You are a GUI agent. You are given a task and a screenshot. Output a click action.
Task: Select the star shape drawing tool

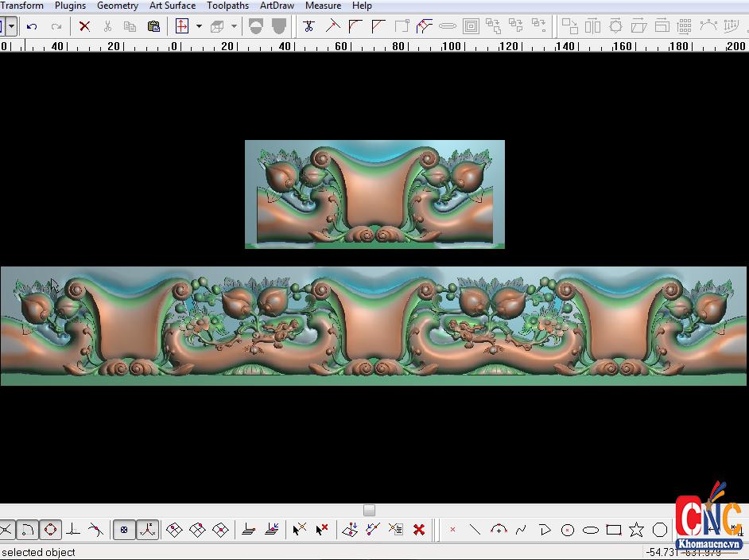pos(636,530)
